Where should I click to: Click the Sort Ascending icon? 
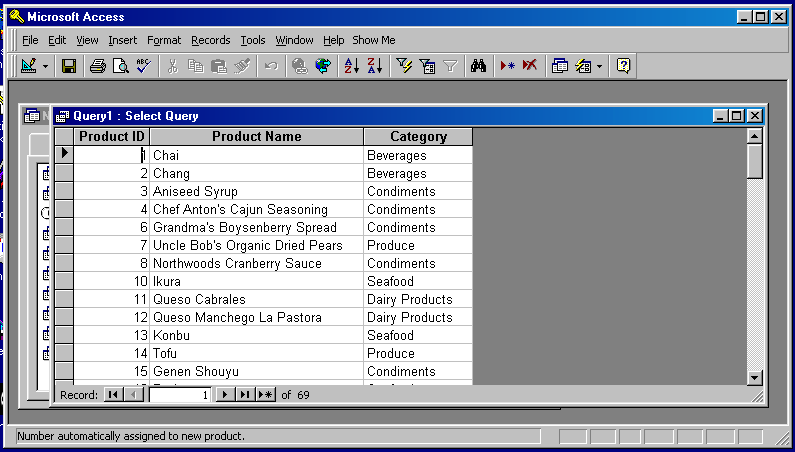click(351, 66)
